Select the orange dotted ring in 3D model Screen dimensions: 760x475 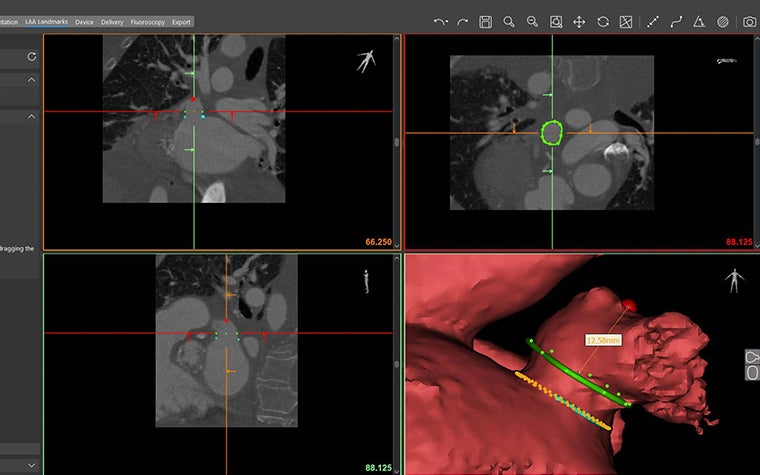click(562, 400)
